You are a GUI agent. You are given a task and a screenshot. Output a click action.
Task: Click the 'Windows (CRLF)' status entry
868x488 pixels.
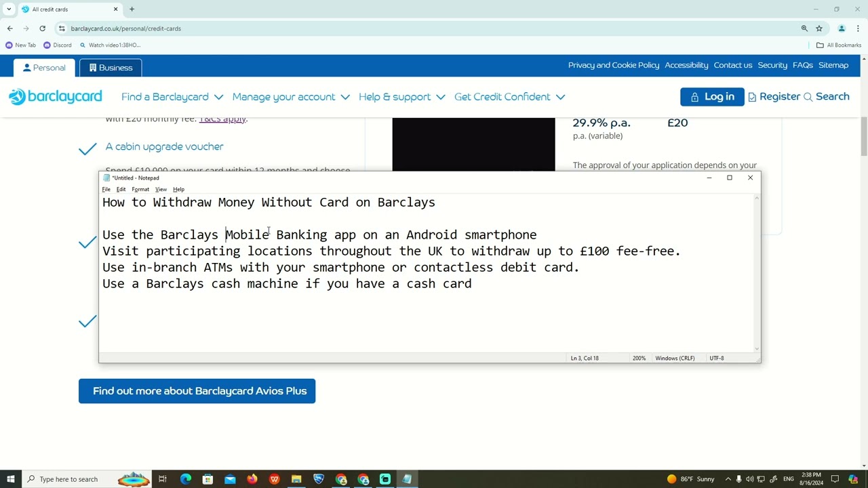coord(675,358)
